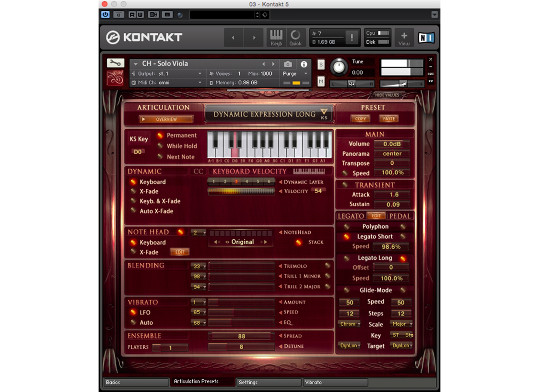This screenshot has width=539, height=392.
Task: Go to previous instrument with left arrow
Action: [233, 38]
